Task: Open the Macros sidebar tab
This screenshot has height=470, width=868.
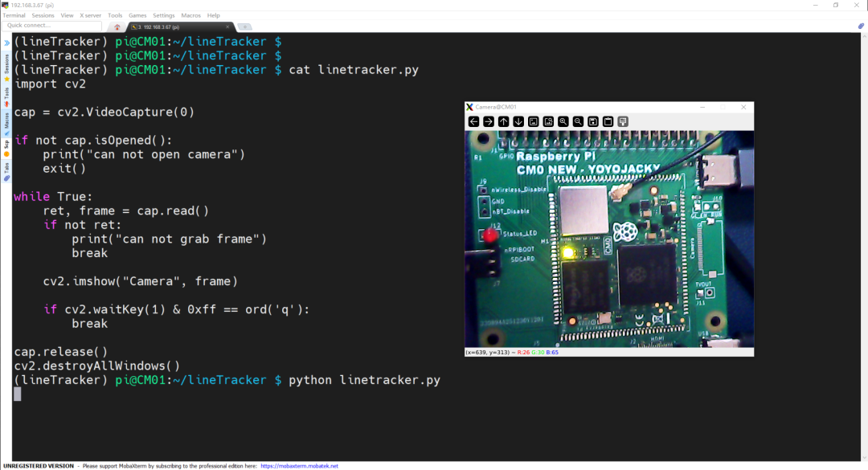Action: click(6, 124)
